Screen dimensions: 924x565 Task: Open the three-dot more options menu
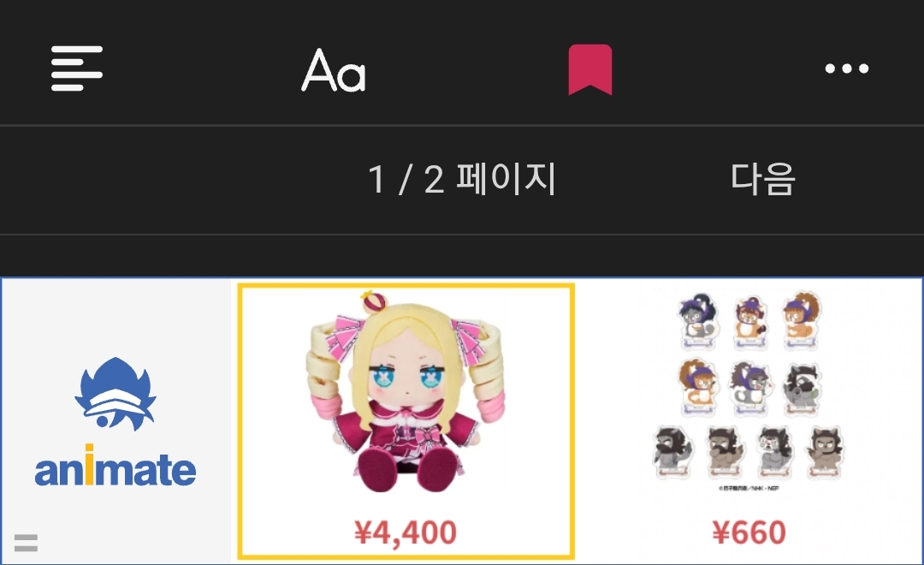pyautogui.click(x=847, y=68)
